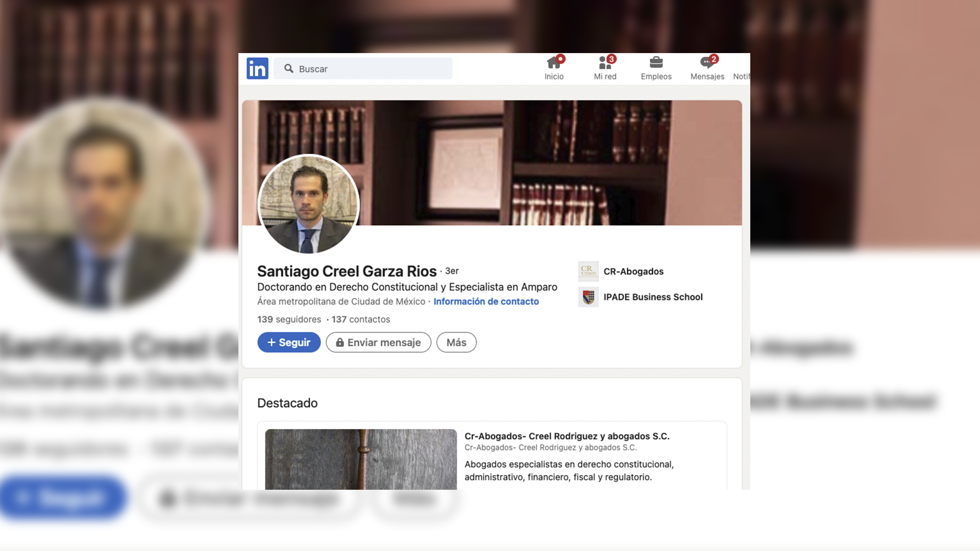Screen dimensions: 980x551
Task: Click the magnifier icon in search bar
Action: 289,68
